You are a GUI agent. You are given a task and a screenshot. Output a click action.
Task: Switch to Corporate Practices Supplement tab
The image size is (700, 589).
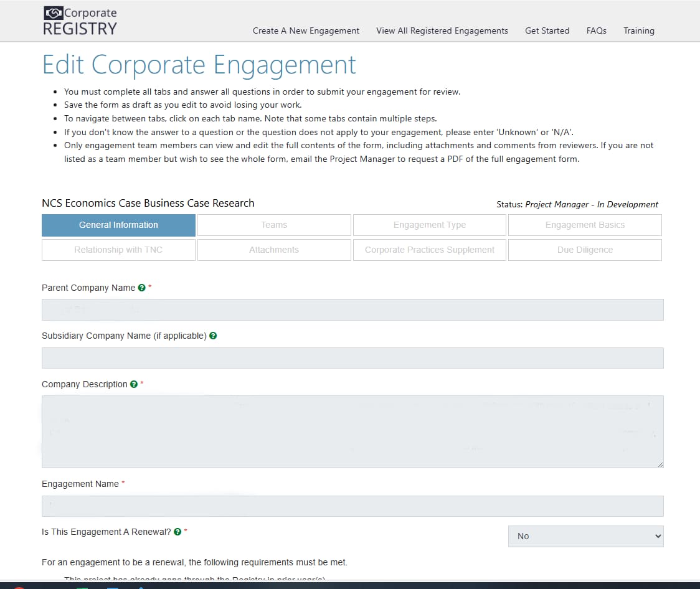(429, 250)
